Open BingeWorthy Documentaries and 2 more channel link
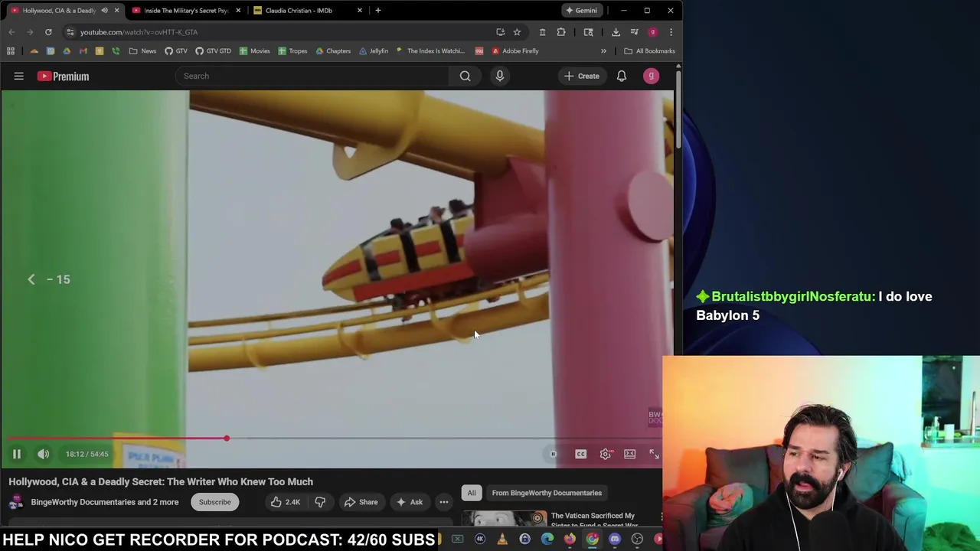The width and height of the screenshot is (980, 551). (105, 502)
